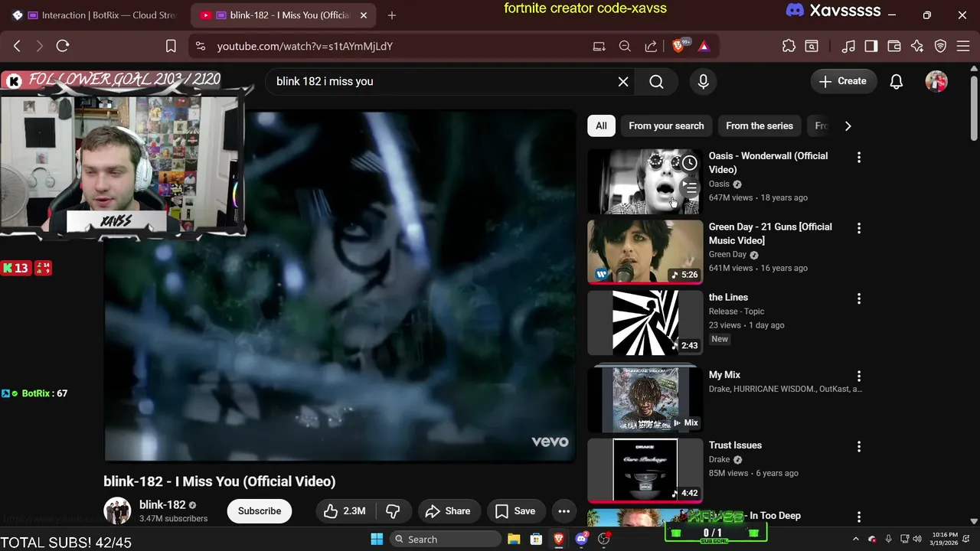Click the zoom-out magnifier in address bar
The image size is (980, 551).
click(625, 46)
